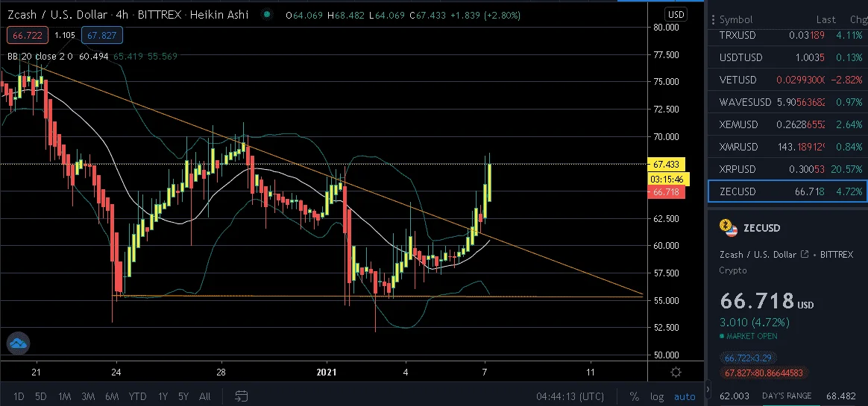
Task: Open the timezone menu at 04:44:13 (UTC)
Action: point(570,396)
